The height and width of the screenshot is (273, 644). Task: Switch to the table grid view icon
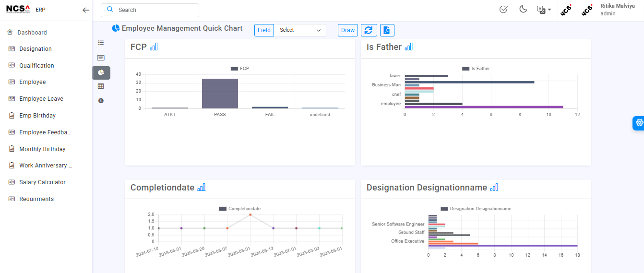[x=101, y=86]
